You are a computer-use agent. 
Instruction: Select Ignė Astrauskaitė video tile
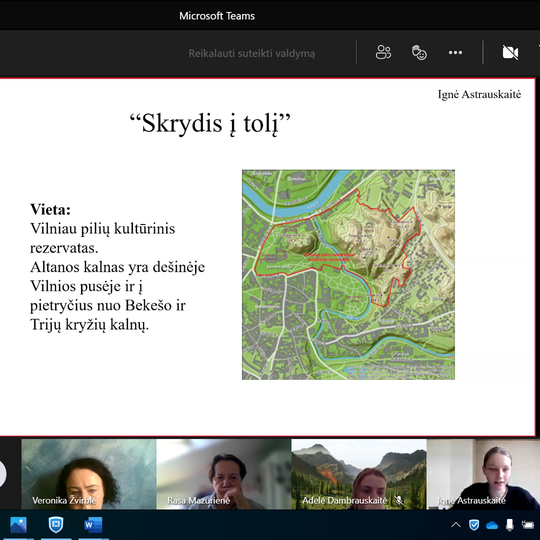click(x=483, y=474)
